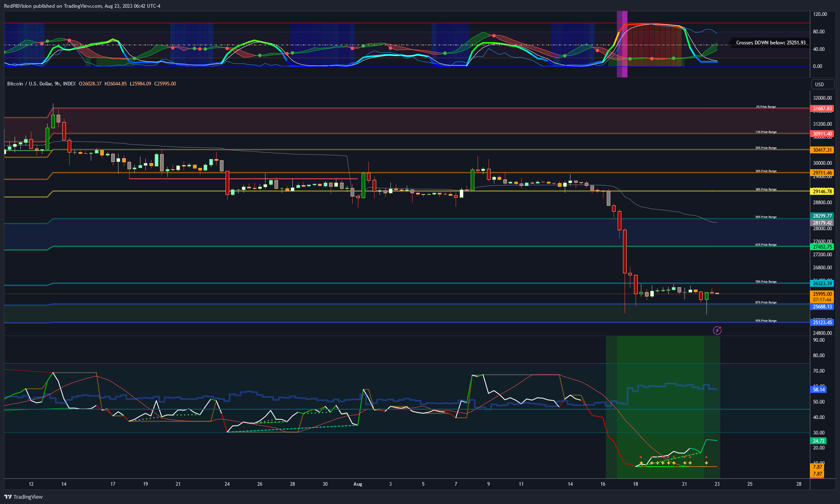Open the USD currency selector
The image size is (840, 504).
822,84
